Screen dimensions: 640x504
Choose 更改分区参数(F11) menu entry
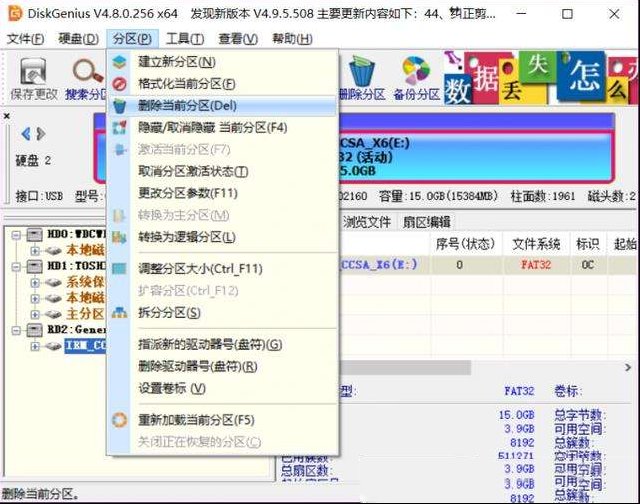pos(223,193)
